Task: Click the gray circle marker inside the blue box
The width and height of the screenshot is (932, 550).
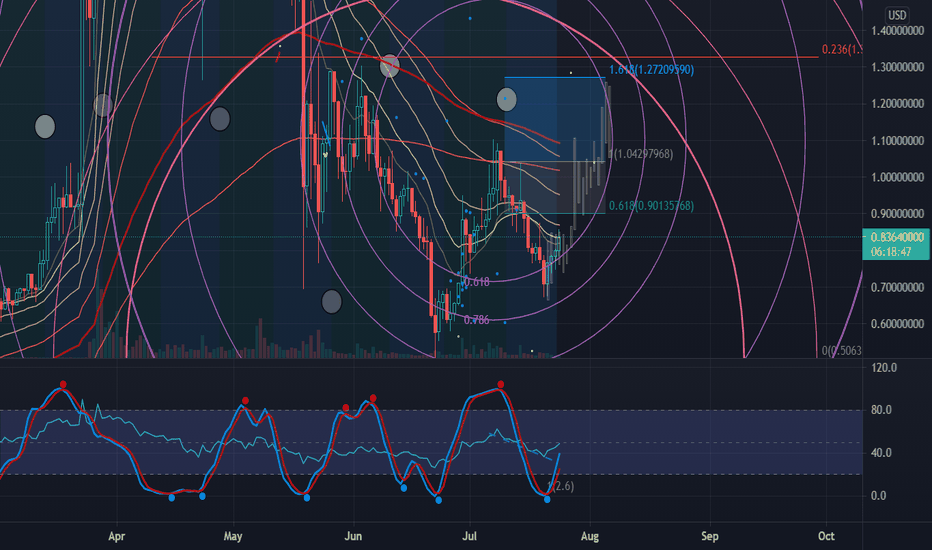Action: click(x=506, y=99)
